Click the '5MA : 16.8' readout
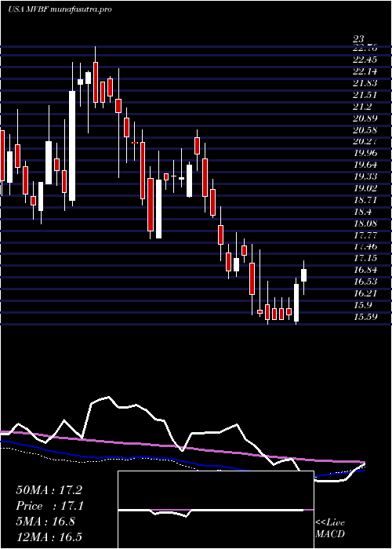The image size is (392, 549). (x=45, y=522)
